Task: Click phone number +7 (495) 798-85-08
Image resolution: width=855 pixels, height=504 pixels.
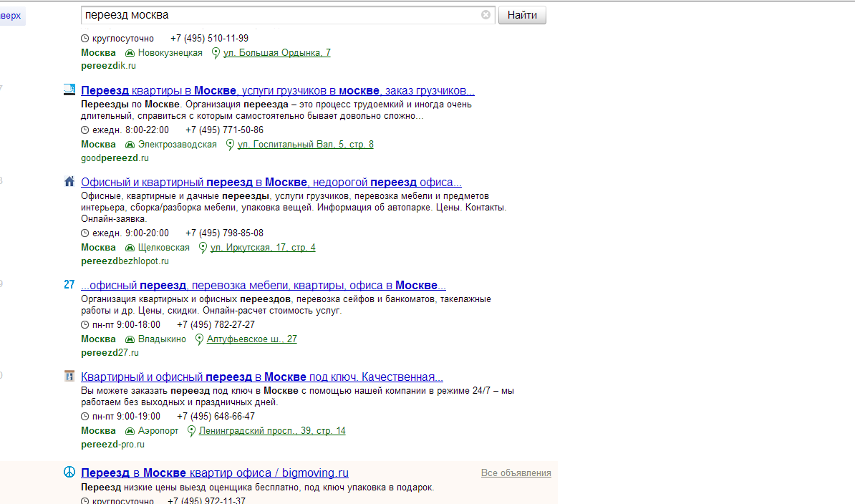Action: (x=225, y=233)
